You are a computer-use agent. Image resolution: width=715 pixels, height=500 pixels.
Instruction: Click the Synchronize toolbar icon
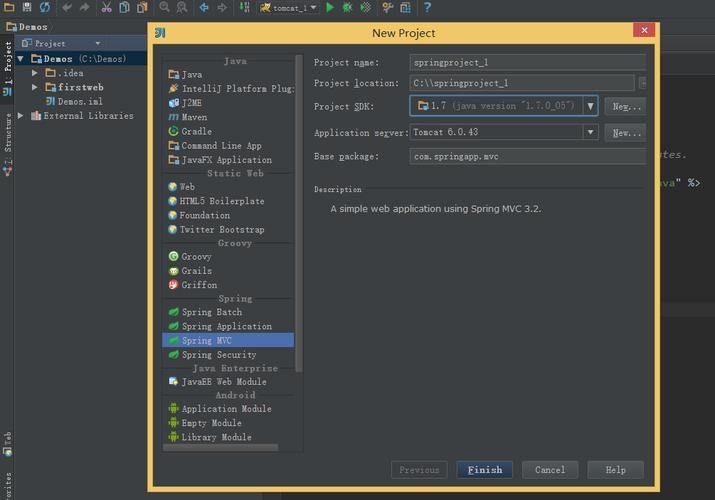point(45,7)
